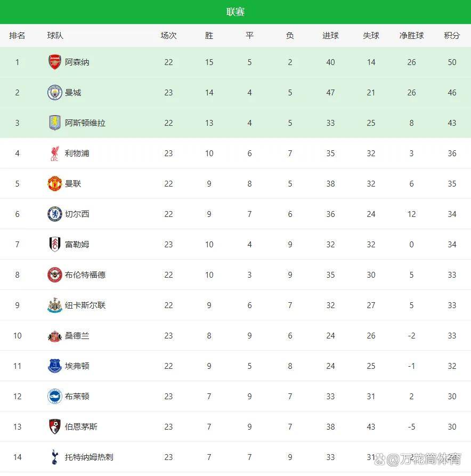The width and height of the screenshot is (471, 476).
Task: Click the Brighton badge icon
Action: [x=55, y=397]
